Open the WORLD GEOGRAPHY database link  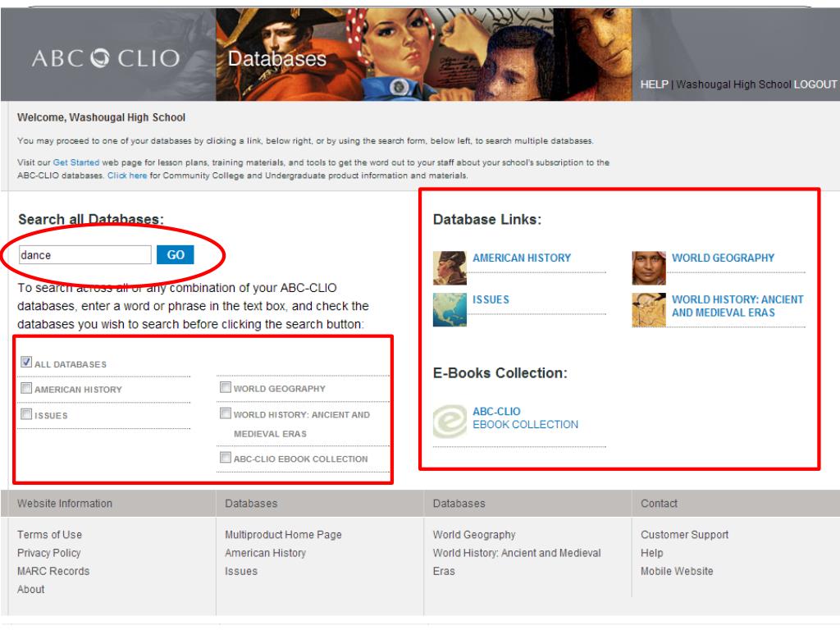coord(724,258)
